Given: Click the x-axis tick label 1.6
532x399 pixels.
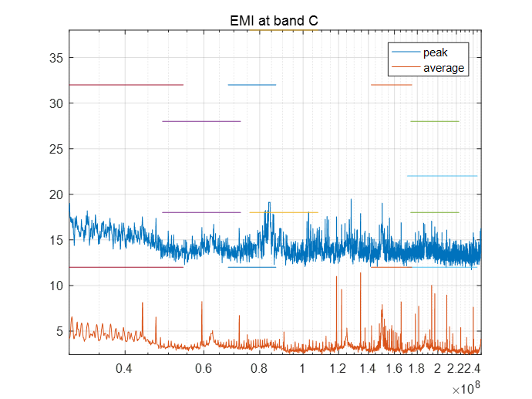Looking at the screenshot, I should tap(394, 368).
